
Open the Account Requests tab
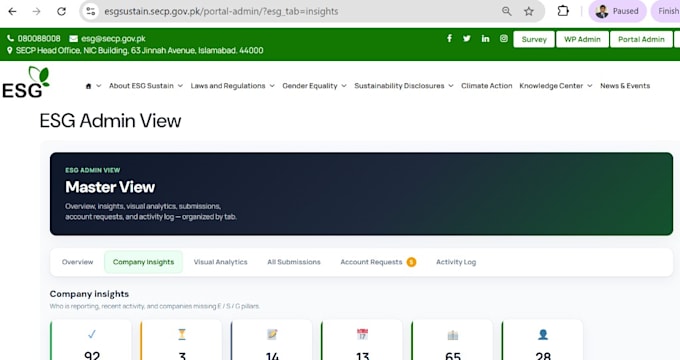(378, 262)
